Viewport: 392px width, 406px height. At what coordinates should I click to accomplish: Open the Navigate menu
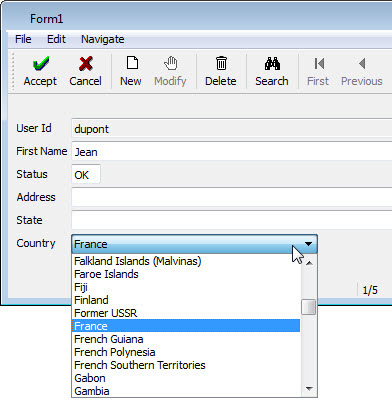coord(103,39)
